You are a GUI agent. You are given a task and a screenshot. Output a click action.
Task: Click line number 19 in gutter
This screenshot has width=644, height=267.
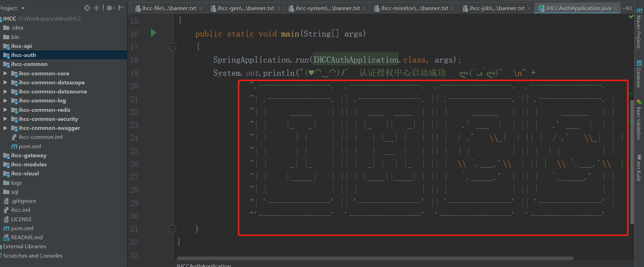134,73
